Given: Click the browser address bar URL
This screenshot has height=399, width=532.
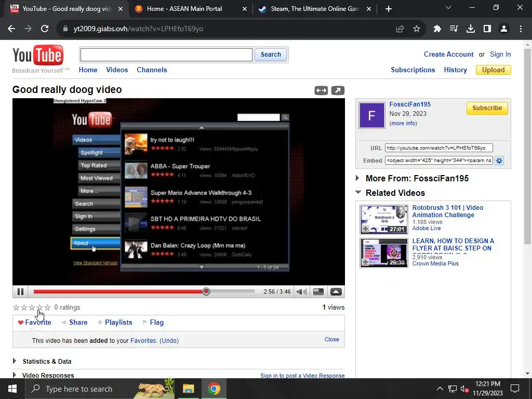Looking at the screenshot, I should pyautogui.click(x=138, y=29).
